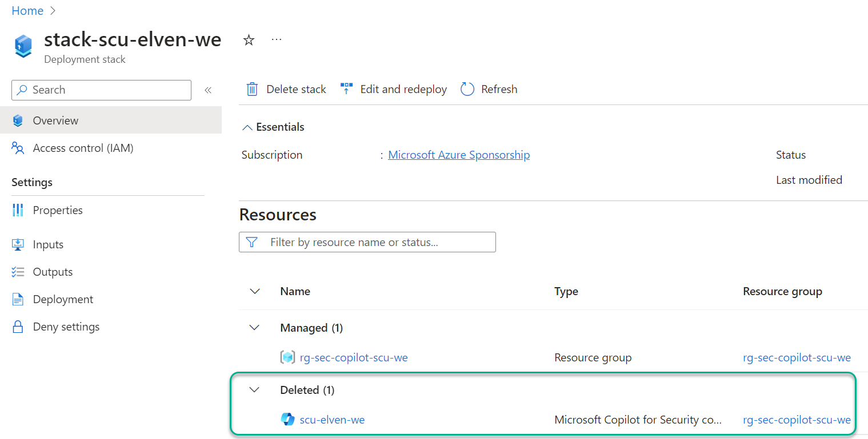Image resolution: width=868 pixels, height=439 pixels.
Task: Click the magnifier icon in sidebar search
Action: click(22, 90)
